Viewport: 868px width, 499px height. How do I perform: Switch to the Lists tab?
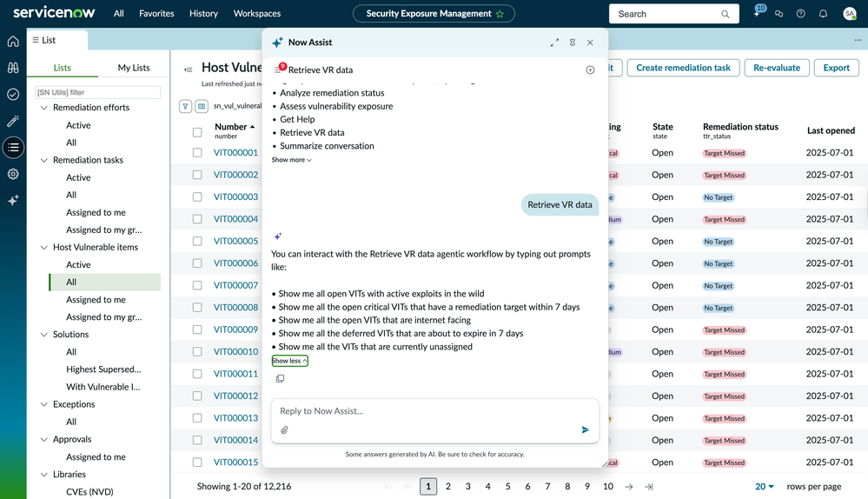(x=62, y=68)
